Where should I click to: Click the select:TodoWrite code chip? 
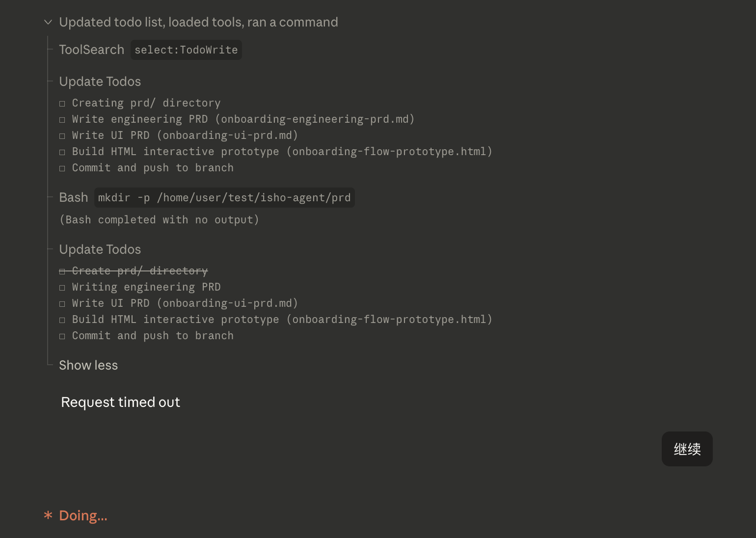pos(186,50)
